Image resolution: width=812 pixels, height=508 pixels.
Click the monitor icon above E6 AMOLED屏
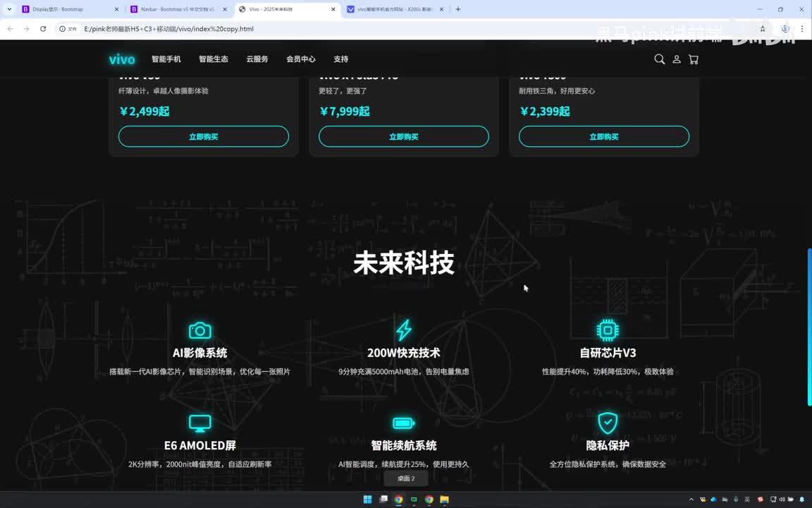coord(200,423)
